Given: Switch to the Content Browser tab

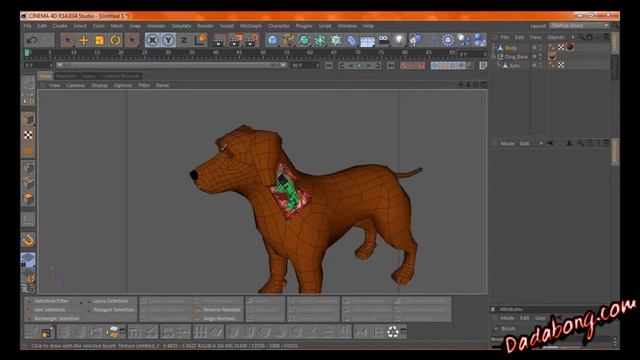Looking at the screenshot, I should 120,76.
